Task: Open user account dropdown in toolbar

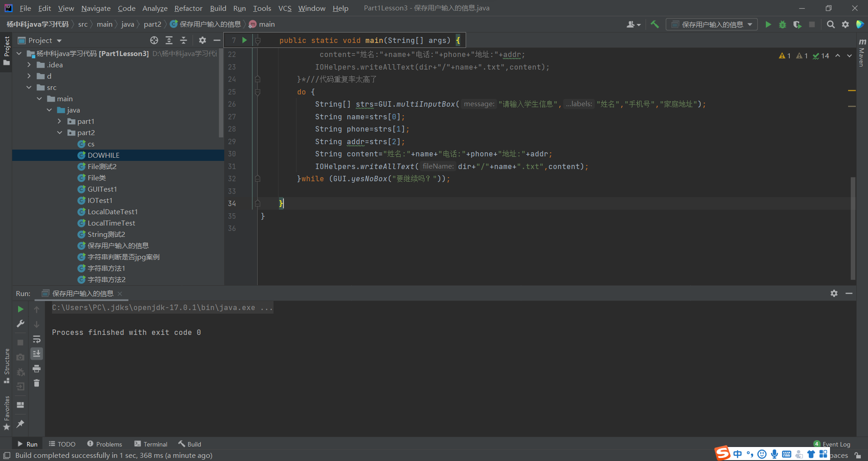Action: coord(633,24)
